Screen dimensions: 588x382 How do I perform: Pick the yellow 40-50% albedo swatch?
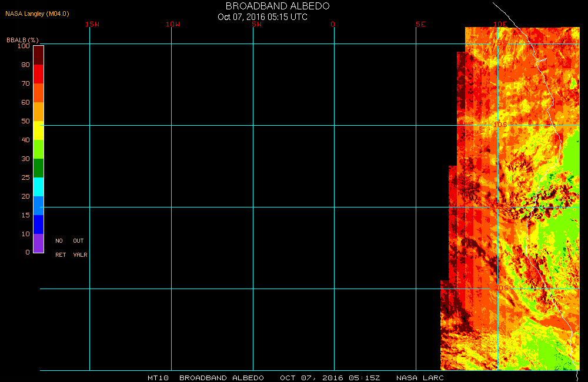pyautogui.click(x=38, y=130)
